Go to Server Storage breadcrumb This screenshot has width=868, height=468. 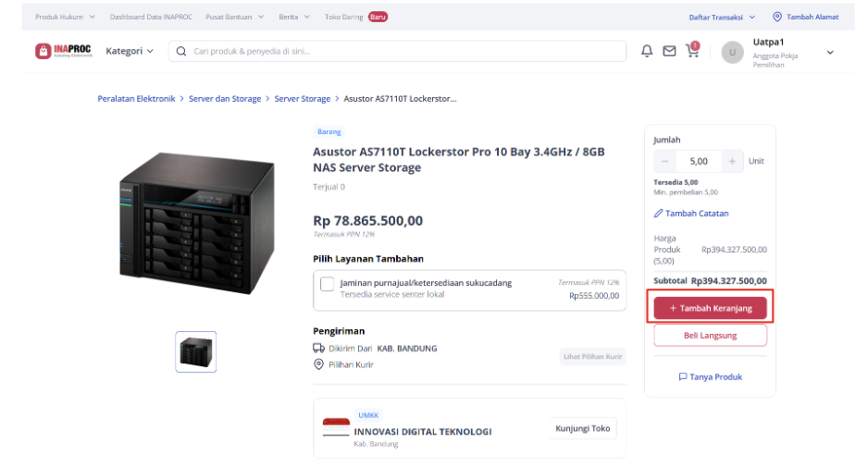[303, 98]
